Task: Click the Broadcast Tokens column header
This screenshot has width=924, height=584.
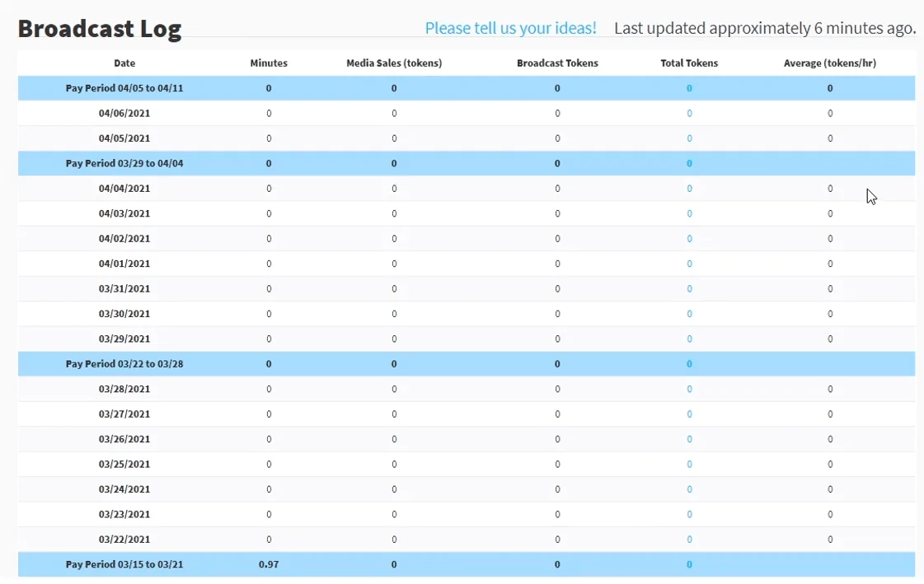Action: pos(557,63)
